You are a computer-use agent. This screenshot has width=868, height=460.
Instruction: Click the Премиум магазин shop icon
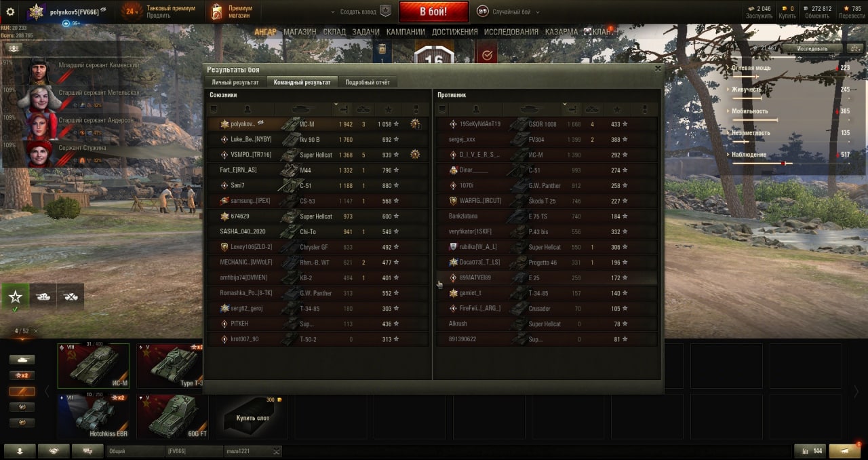[x=216, y=12]
